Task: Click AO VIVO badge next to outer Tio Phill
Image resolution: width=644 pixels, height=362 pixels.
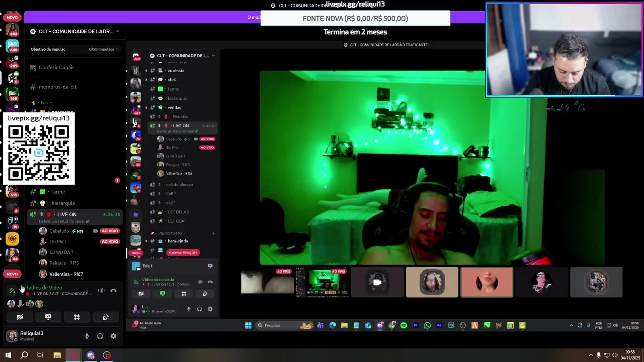Action: click(109, 242)
